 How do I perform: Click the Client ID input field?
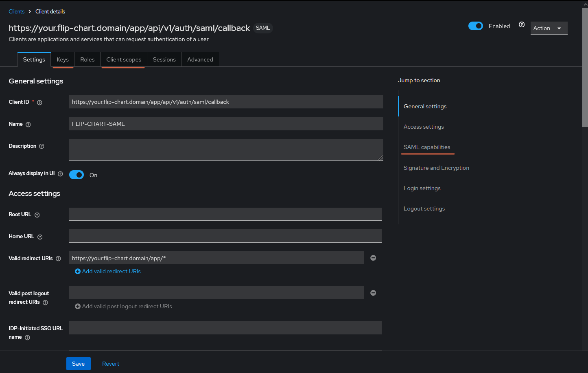pyautogui.click(x=226, y=102)
